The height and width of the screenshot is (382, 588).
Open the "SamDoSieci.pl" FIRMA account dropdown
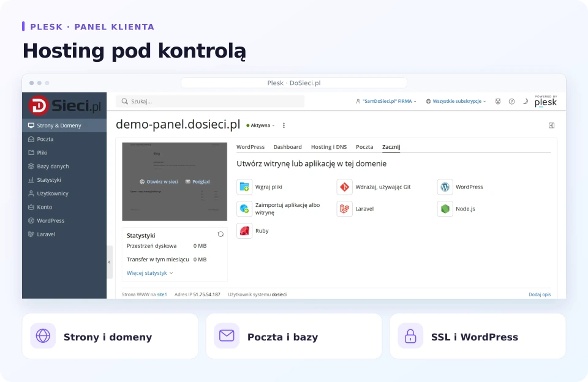pyautogui.click(x=386, y=101)
